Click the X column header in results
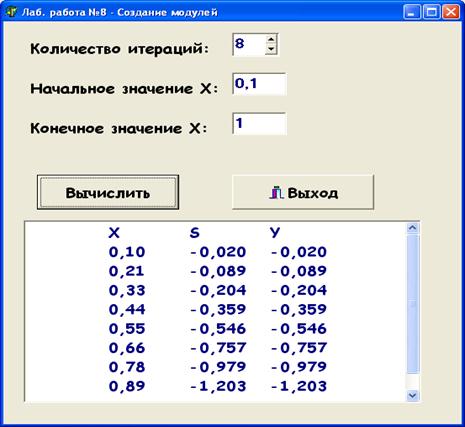Viewport: 465px width, 427px height. tap(114, 233)
